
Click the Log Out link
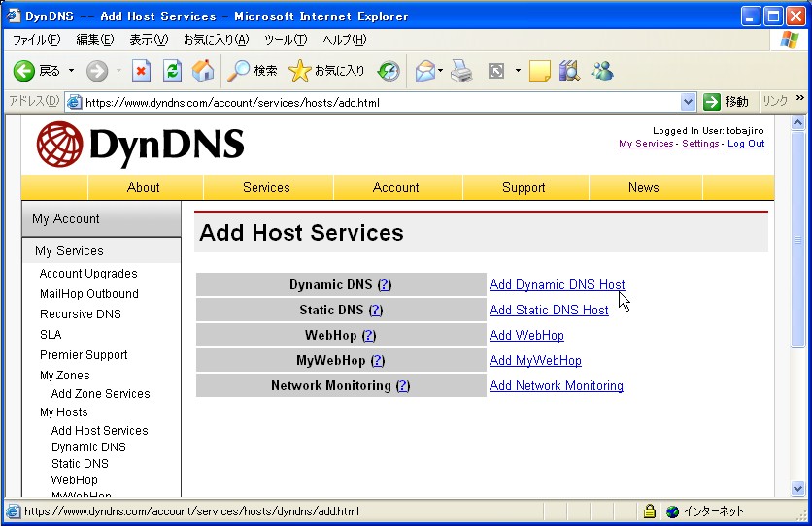746,144
